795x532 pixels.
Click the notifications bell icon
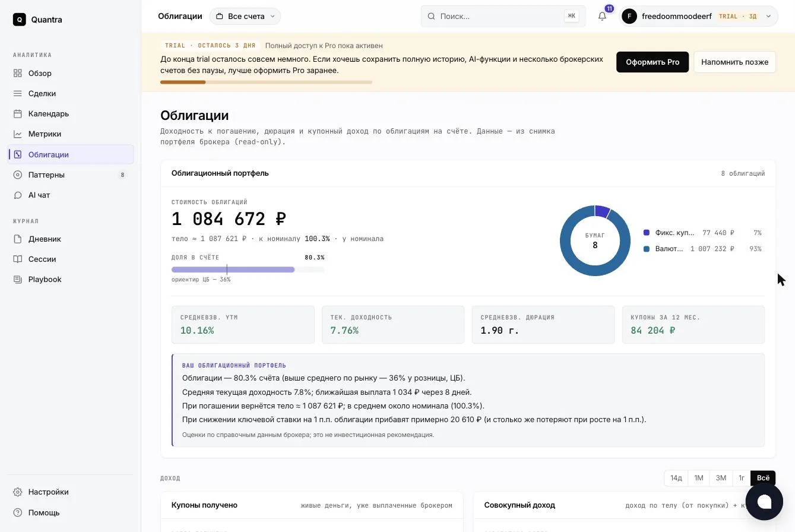click(x=602, y=16)
